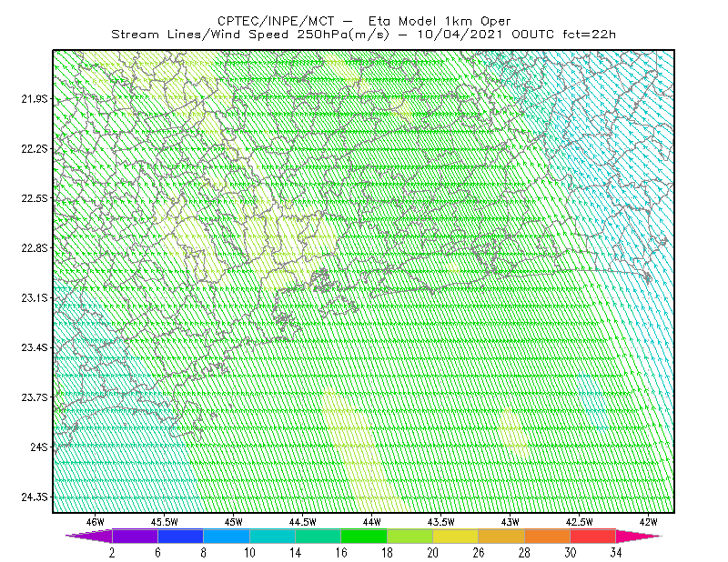The height and width of the screenshot is (562, 728).
Task: Click the gold 26–28 colorbar segment
Action: pos(501,536)
